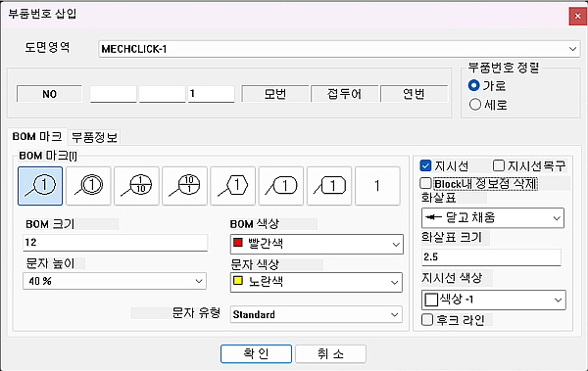The width and height of the screenshot is (588, 371).
Task: Select the squared rounded-box BOM mark
Action: coord(329,186)
